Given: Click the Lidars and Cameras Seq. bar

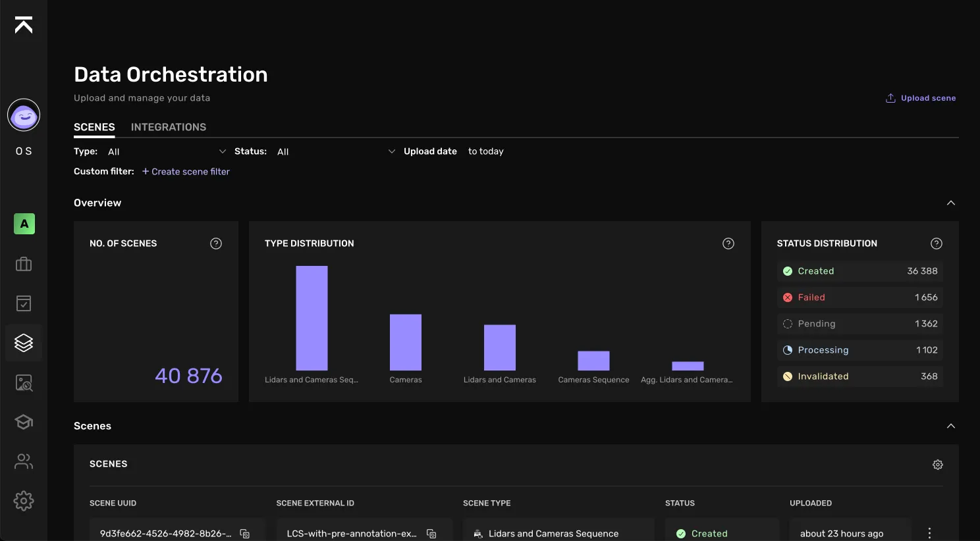Looking at the screenshot, I should tap(312, 318).
